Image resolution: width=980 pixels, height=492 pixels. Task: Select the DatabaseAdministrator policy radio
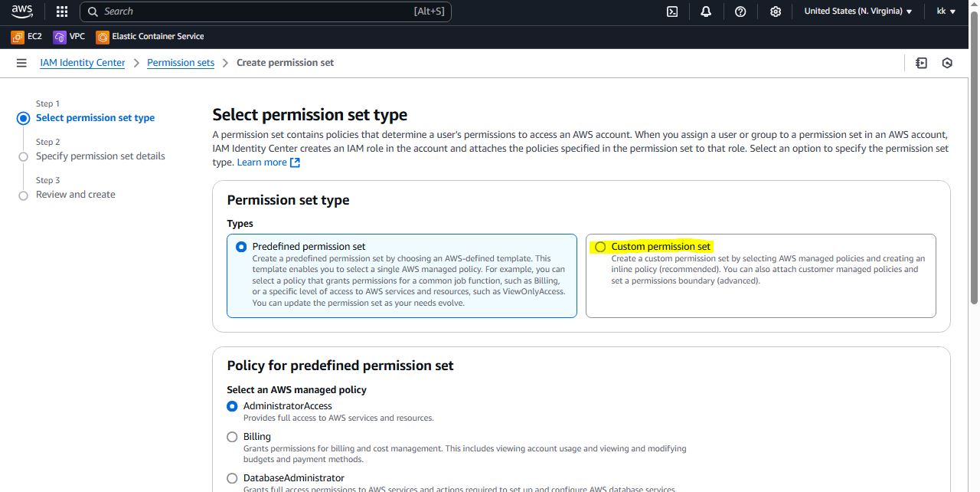click(232, 478)
